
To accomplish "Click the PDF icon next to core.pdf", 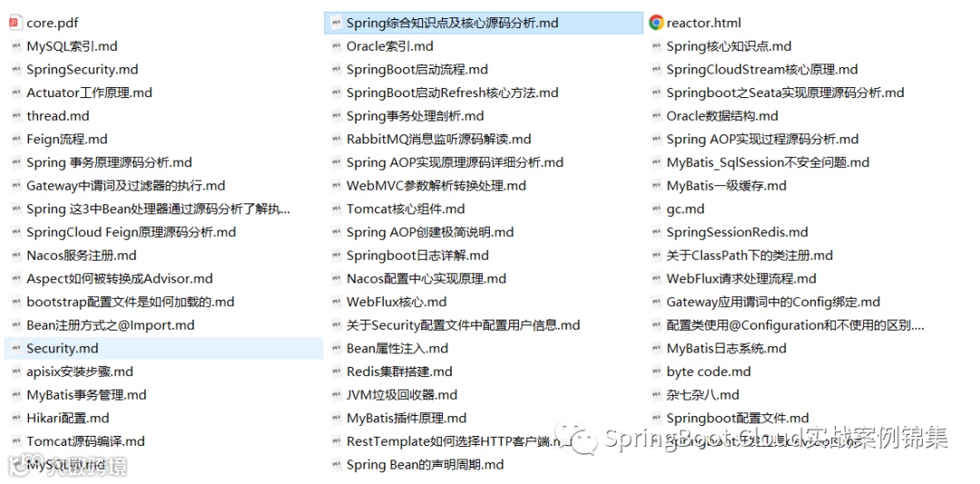I will 15,23.
